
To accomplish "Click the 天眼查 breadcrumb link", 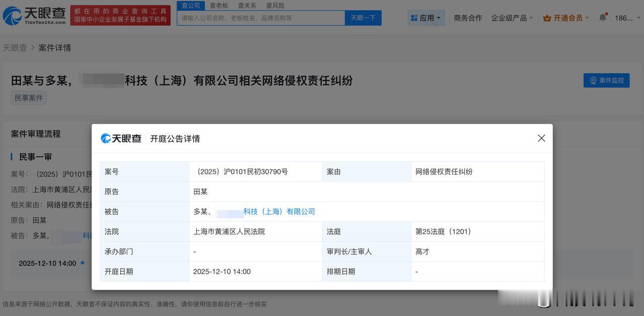I will [x=15, y=47].
